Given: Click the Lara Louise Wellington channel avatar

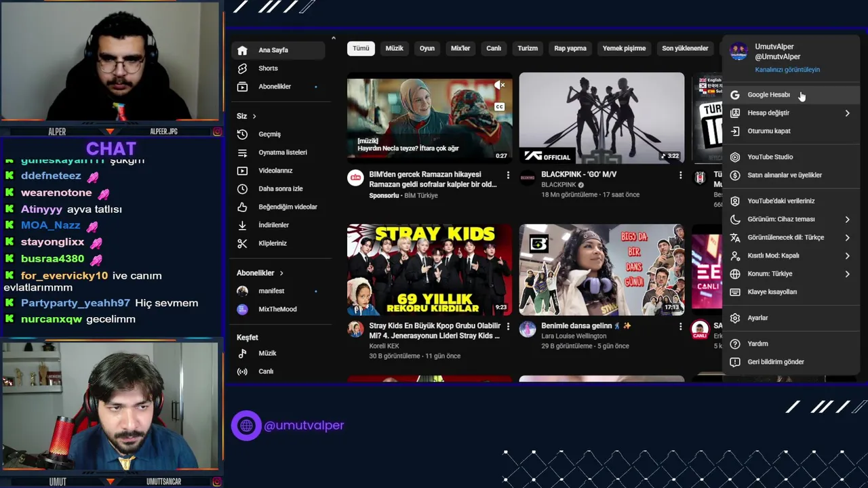Looking at the screenshot, I should point(528,329).
